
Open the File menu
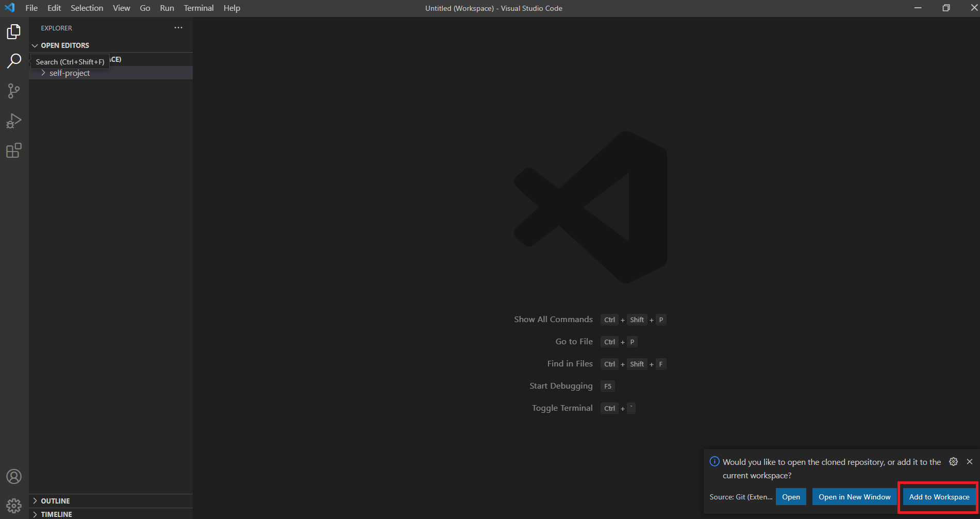click(x=31, y=8)
